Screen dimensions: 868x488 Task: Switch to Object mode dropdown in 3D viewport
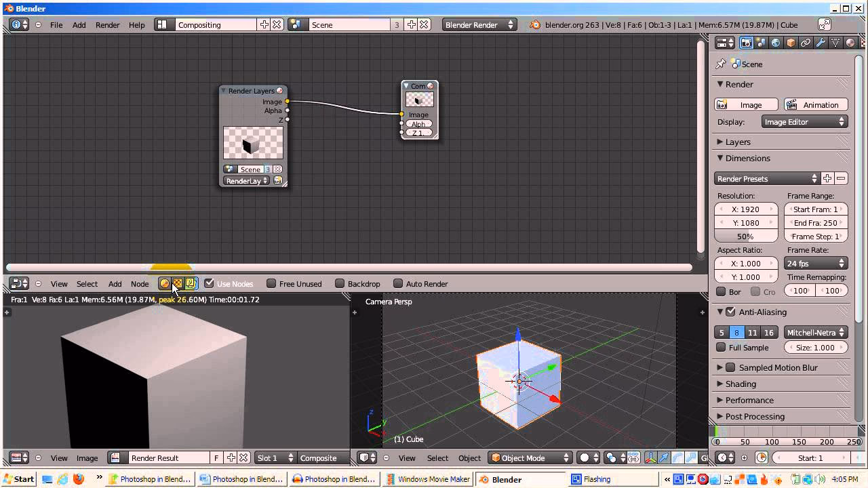pyautogui.click(x=529, y=457)
